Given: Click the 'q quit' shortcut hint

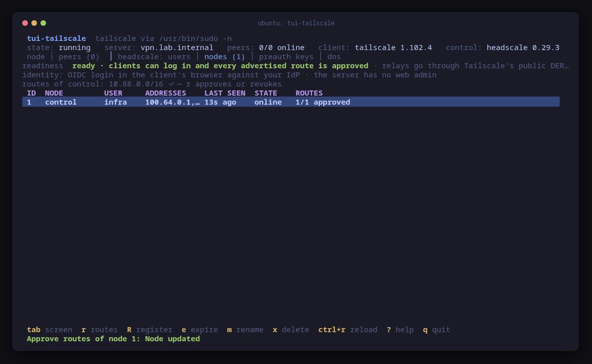Looking at the screenshot, I should 437,330.
